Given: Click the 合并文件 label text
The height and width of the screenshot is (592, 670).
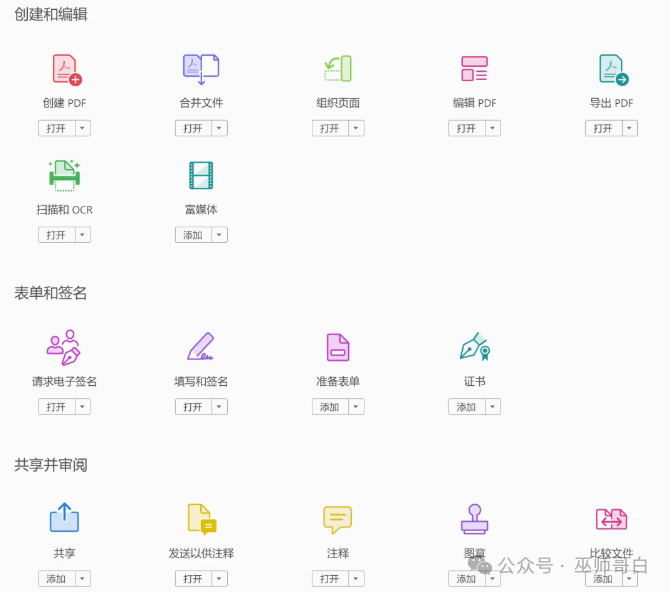Looking at the screenshot, I should (x=201, y=103).
